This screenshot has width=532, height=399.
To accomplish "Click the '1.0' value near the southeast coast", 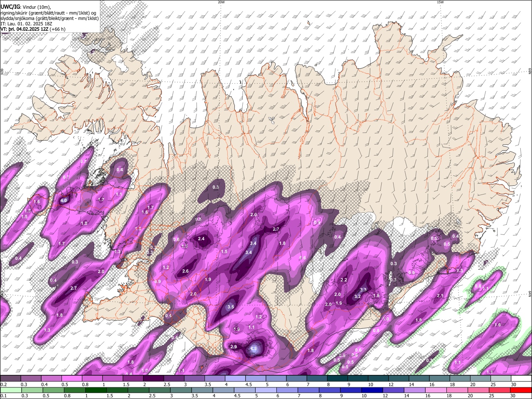I will pos(386,319).
